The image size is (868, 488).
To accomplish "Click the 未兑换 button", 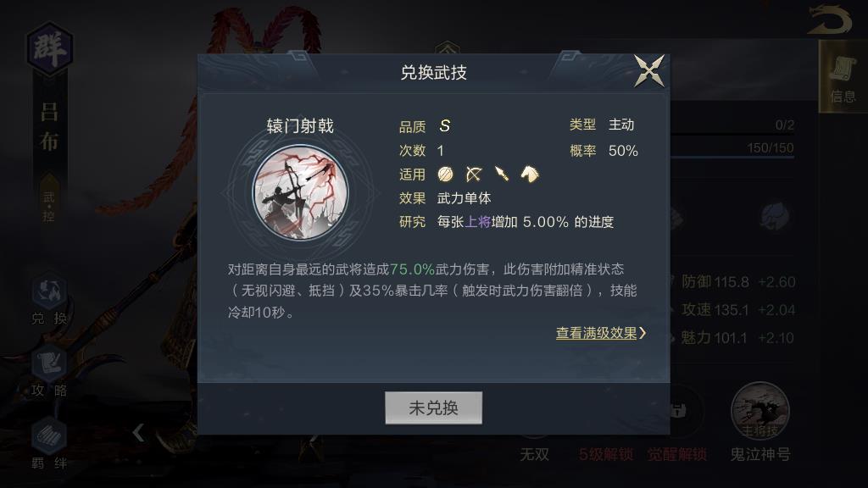I will pos(433,408).
